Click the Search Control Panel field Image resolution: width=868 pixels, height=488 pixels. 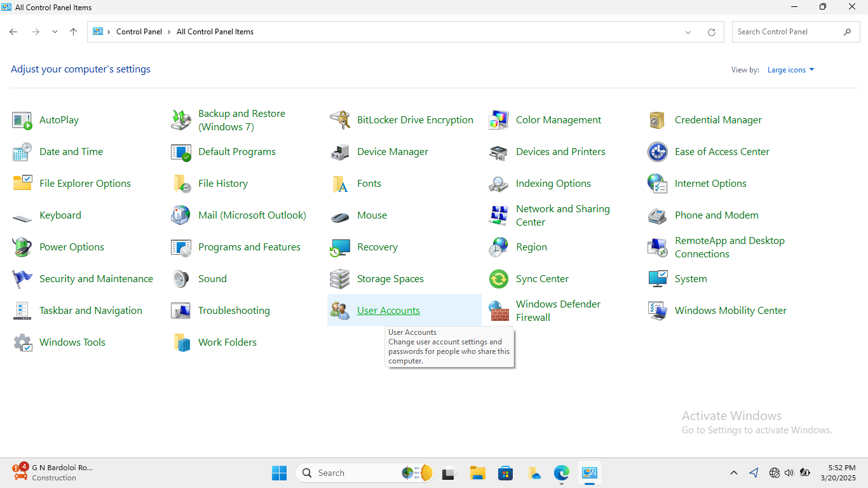pos(788,32)
